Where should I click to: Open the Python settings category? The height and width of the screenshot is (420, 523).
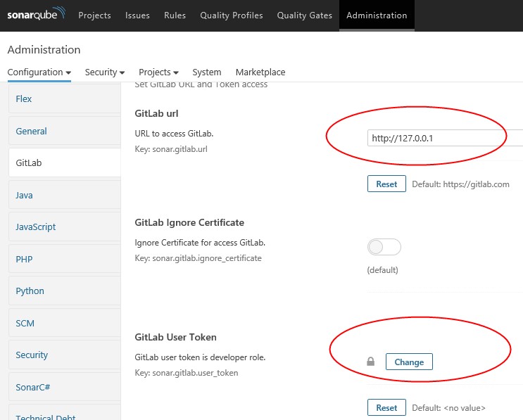pyautogui.click(x=65, y=291)
